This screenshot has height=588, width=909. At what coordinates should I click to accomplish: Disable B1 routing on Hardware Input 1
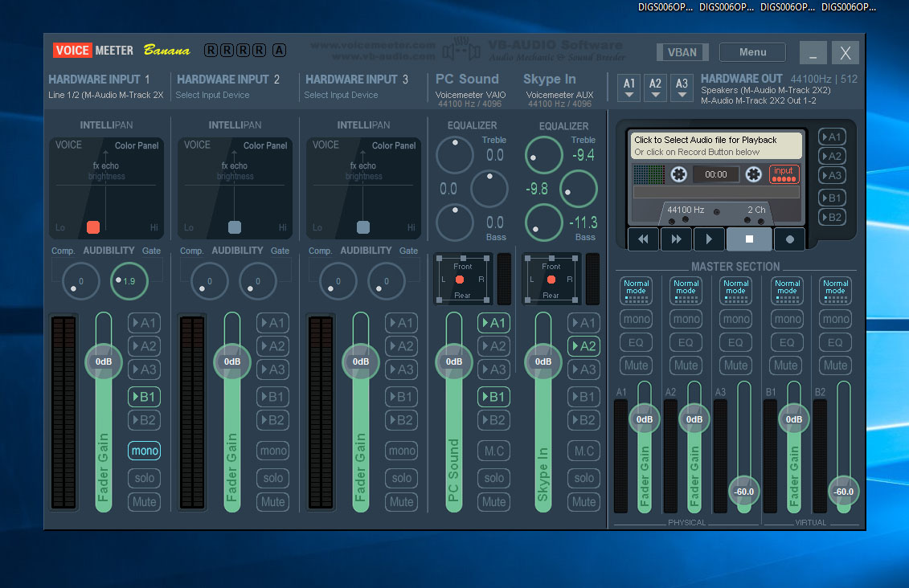pos(144,397)
